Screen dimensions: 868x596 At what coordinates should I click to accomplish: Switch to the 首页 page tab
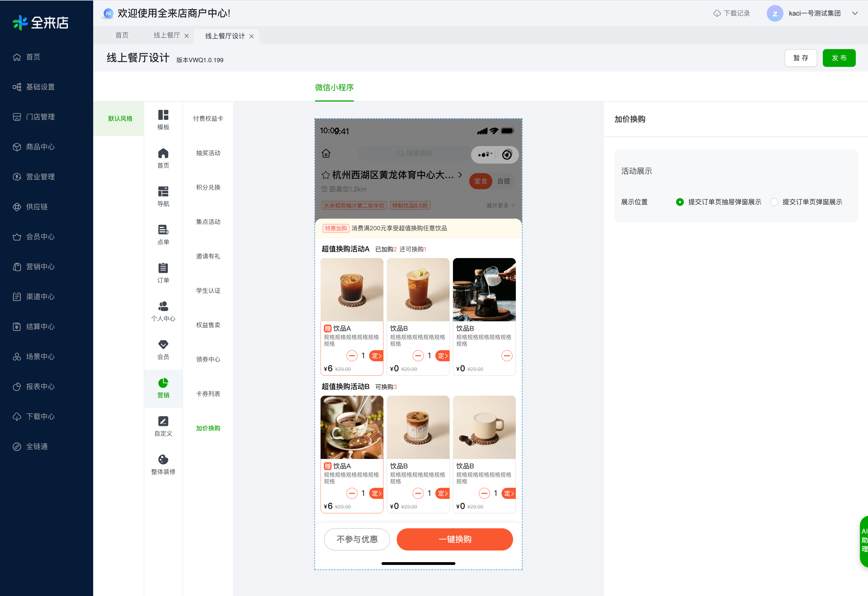tap(122, 35)
